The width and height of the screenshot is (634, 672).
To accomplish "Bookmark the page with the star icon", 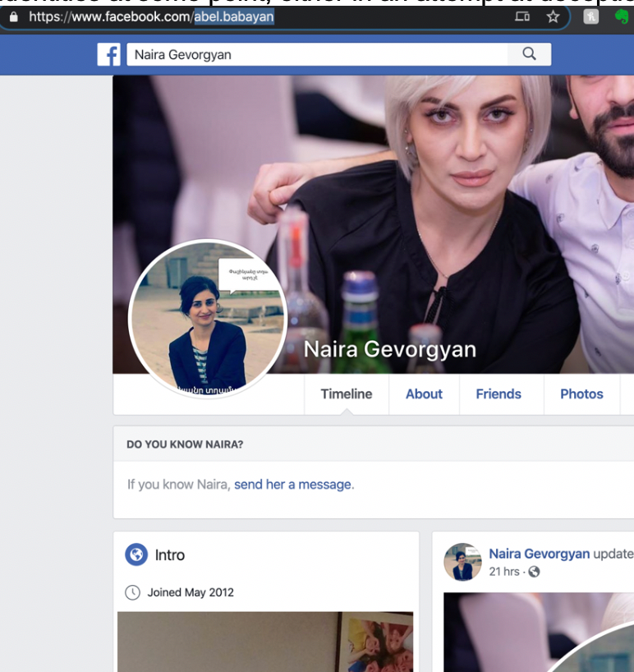I will tap(553, 16).
